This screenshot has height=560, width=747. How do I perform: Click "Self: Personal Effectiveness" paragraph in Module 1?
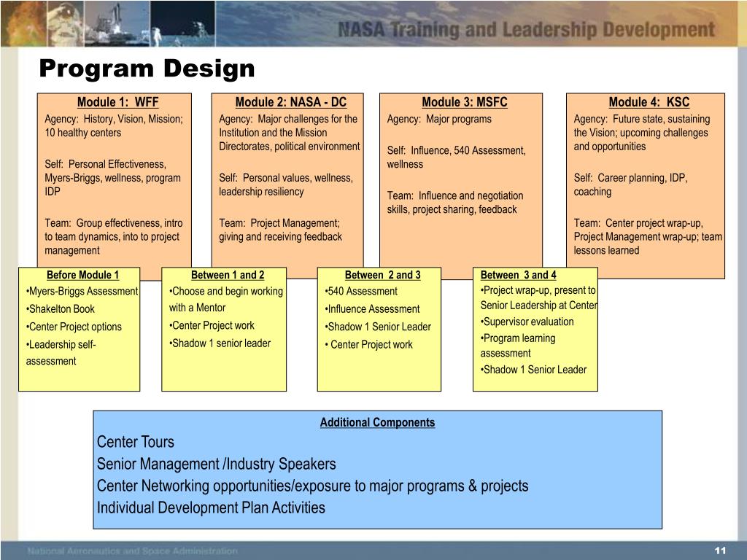click(x=113, y=178)
